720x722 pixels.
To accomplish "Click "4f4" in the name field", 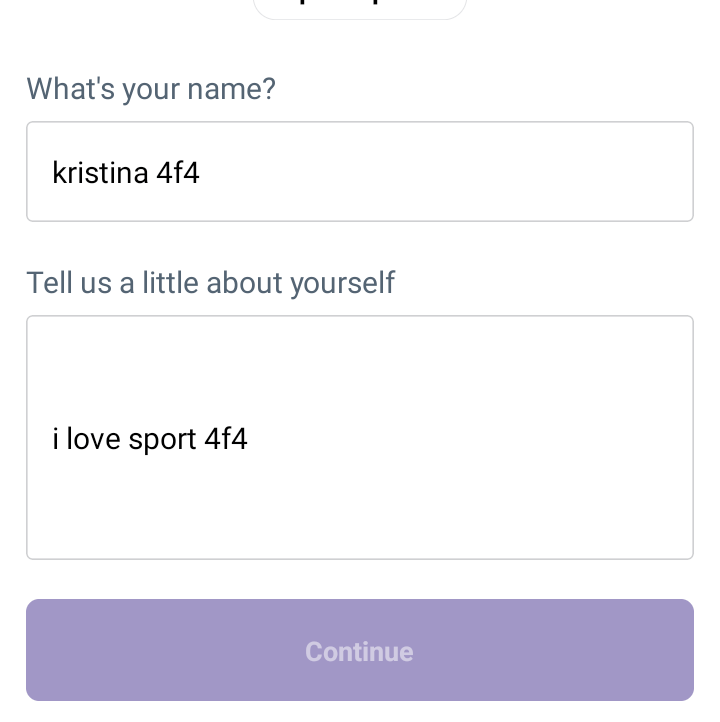I will point(178,173).
